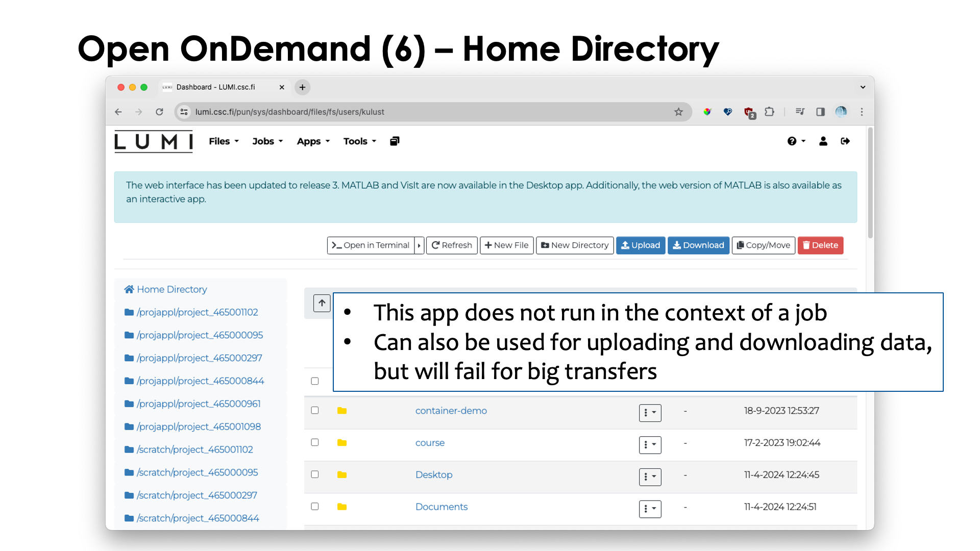Viewport: 980px width, 551px height.
Task: Open the Apps menu
Action: coord(313,141)
